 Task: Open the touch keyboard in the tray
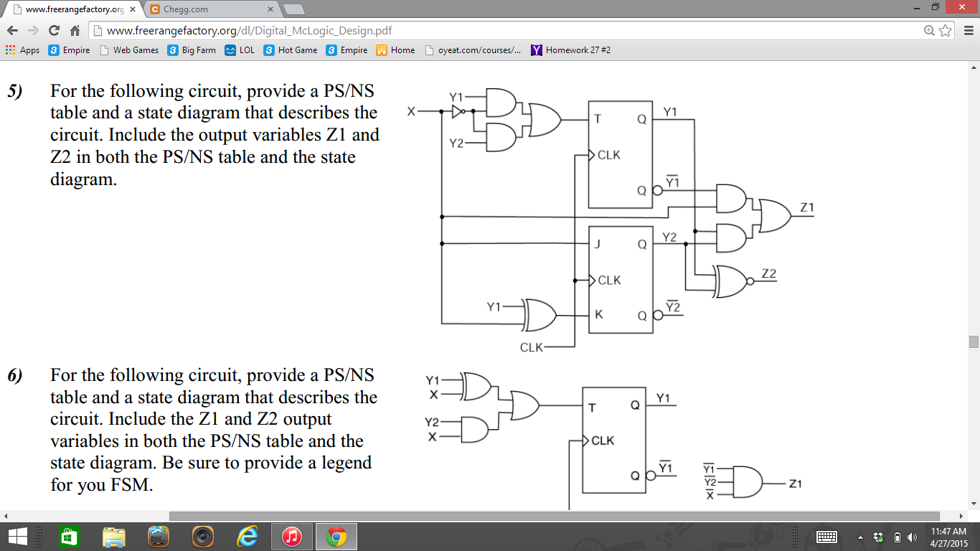point(826,536)
